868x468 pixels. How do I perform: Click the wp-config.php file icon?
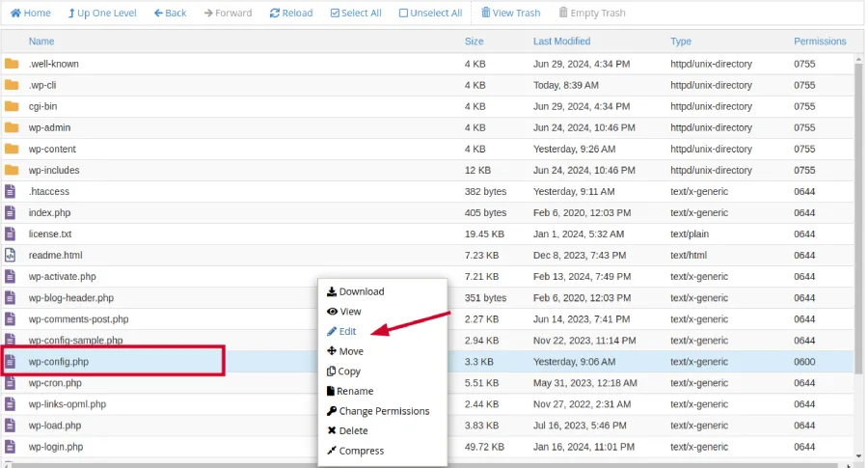(x=10, y=362)
